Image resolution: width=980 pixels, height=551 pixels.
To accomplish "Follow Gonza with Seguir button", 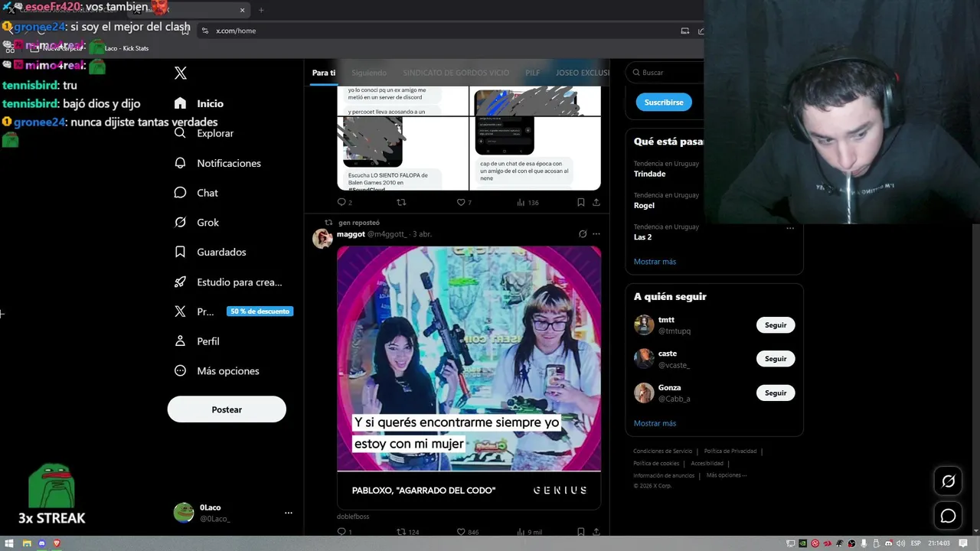I will (776, 393).
